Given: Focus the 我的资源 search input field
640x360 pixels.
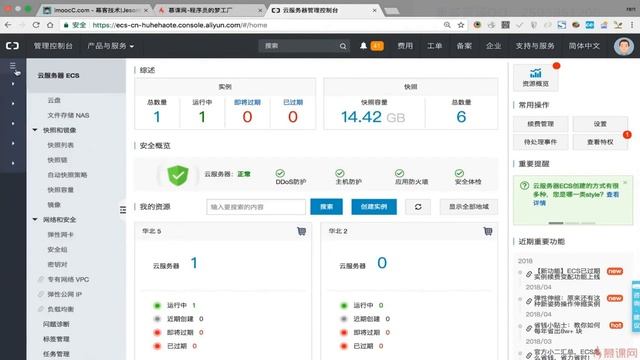Looking at the screenshot, I should (x=256, y=207).
